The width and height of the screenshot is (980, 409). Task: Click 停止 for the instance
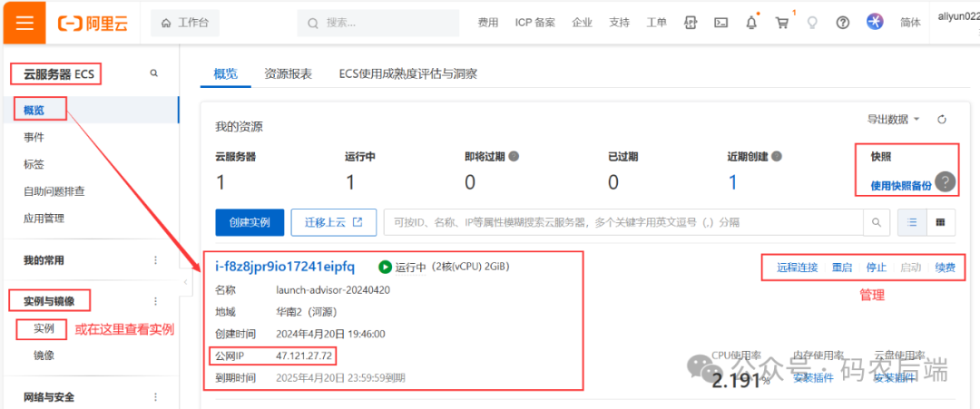point(877,268)
